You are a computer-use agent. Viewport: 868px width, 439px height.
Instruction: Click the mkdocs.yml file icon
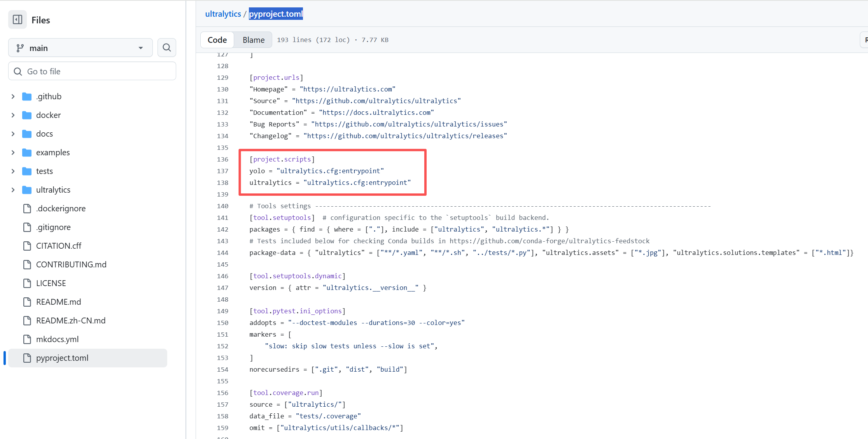click(x=27, y=339)
